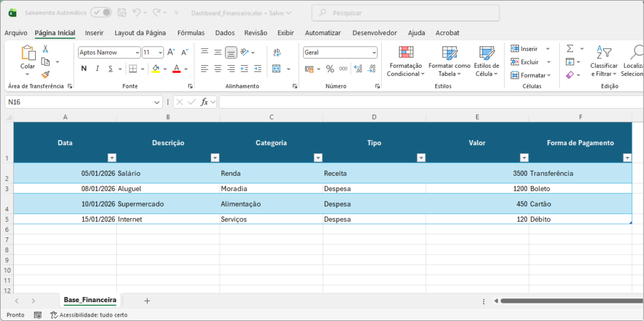Screen dimensions: 644x321
Task: Click the Copy icon in the clipboard group
Action: [45, 62]
